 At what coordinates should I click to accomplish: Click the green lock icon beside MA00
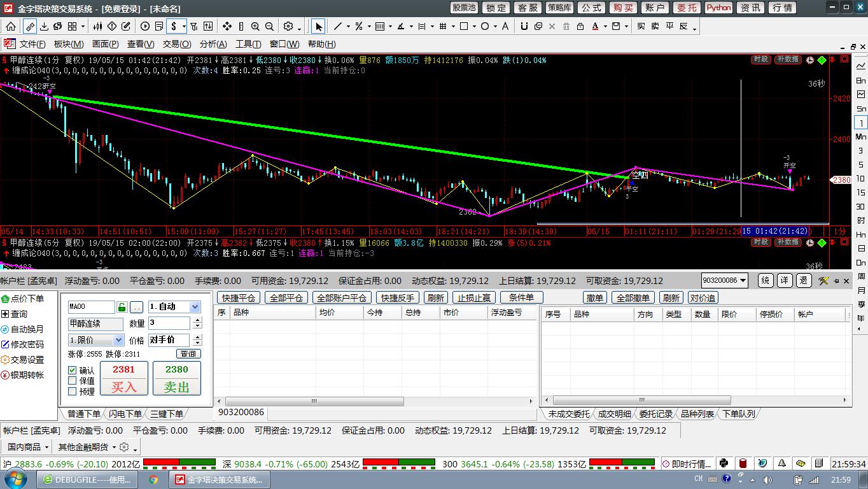pos(122,307)
